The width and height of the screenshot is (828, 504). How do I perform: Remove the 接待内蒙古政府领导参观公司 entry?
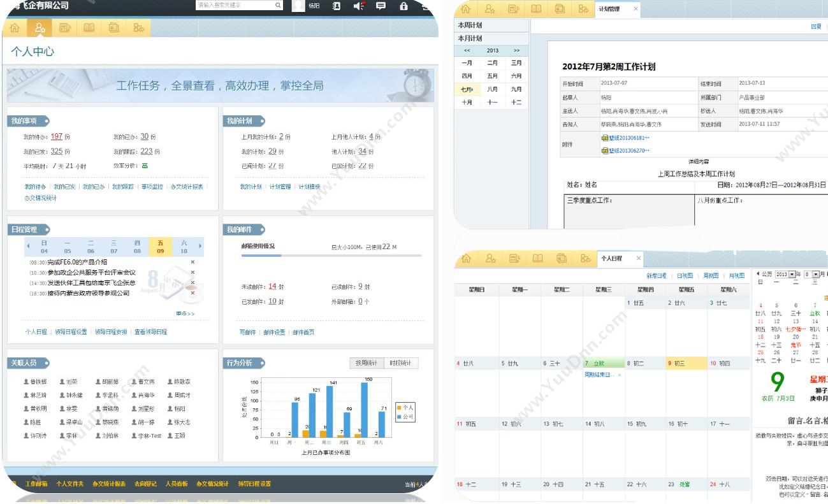[x=192, y=293]
